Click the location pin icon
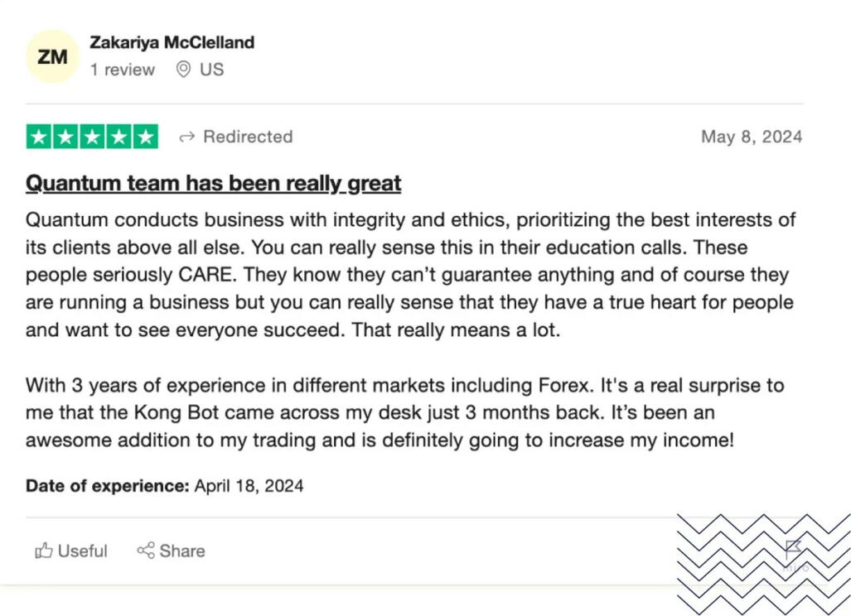 pyautogui.click(x=184, y=70)
